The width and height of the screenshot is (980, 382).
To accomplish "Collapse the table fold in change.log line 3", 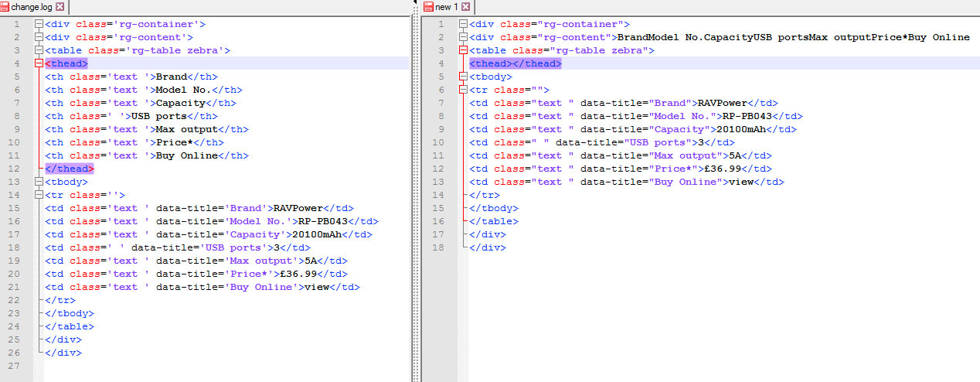I will [39, 50].
